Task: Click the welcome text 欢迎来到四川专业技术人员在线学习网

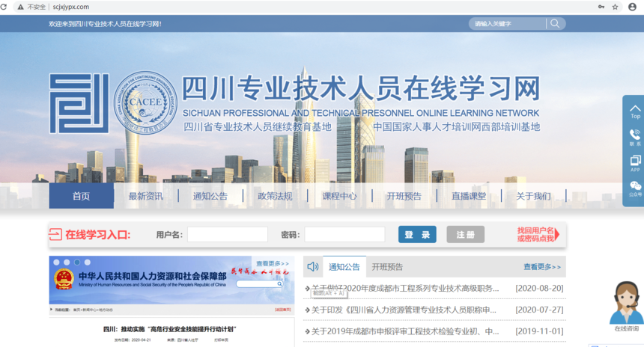Action: click(x=105, y=24)
